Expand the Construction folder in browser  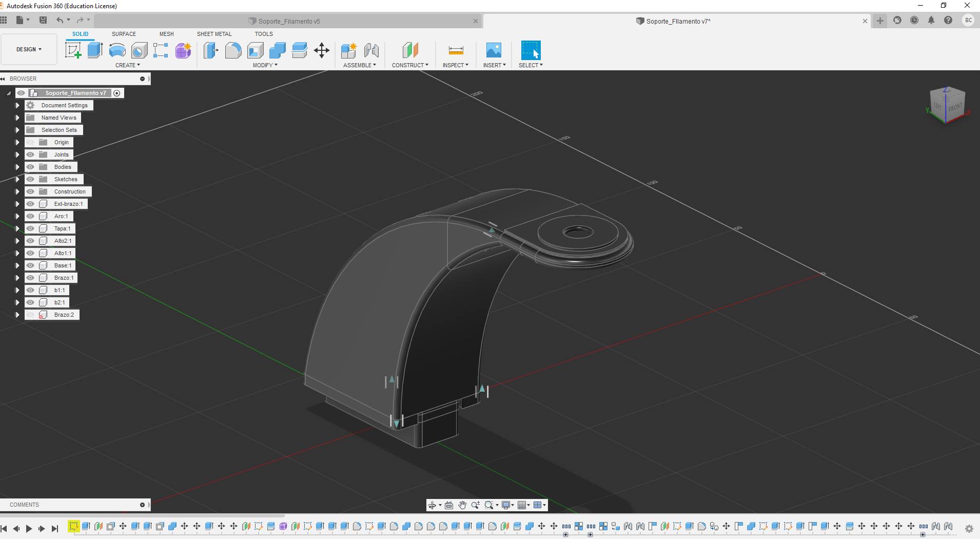[17, 191]
